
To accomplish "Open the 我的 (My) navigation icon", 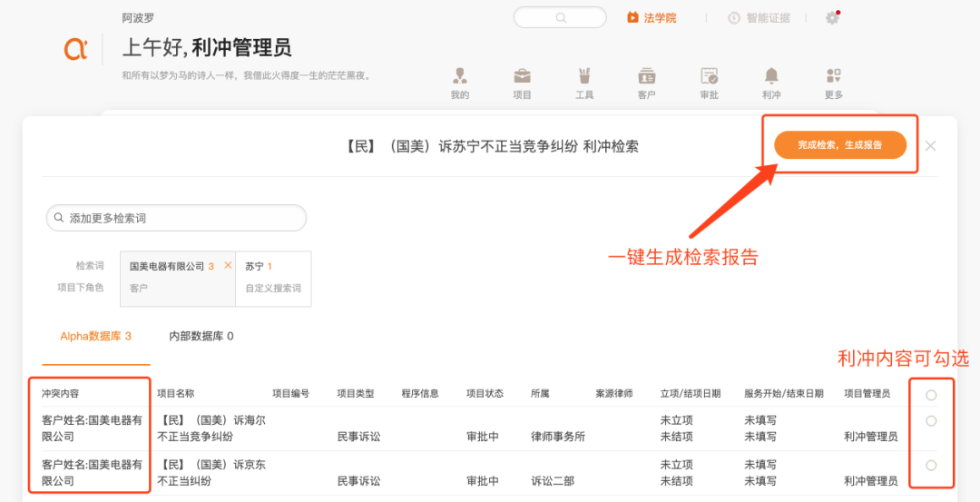I will (x=460, y=76).
